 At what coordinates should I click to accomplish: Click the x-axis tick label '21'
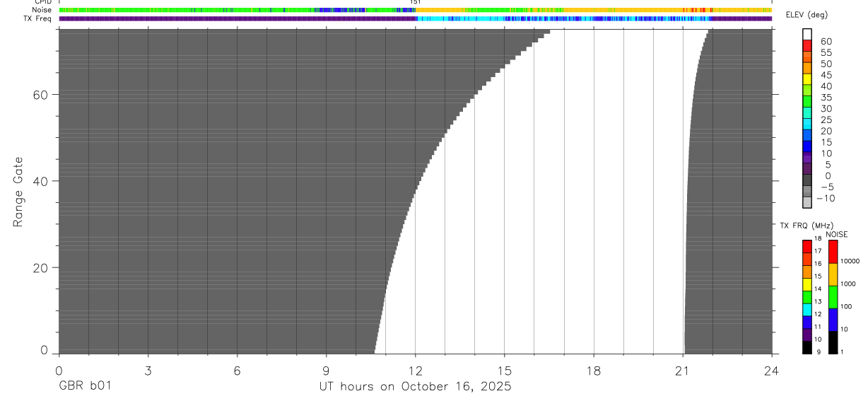(x=683, y=370)
